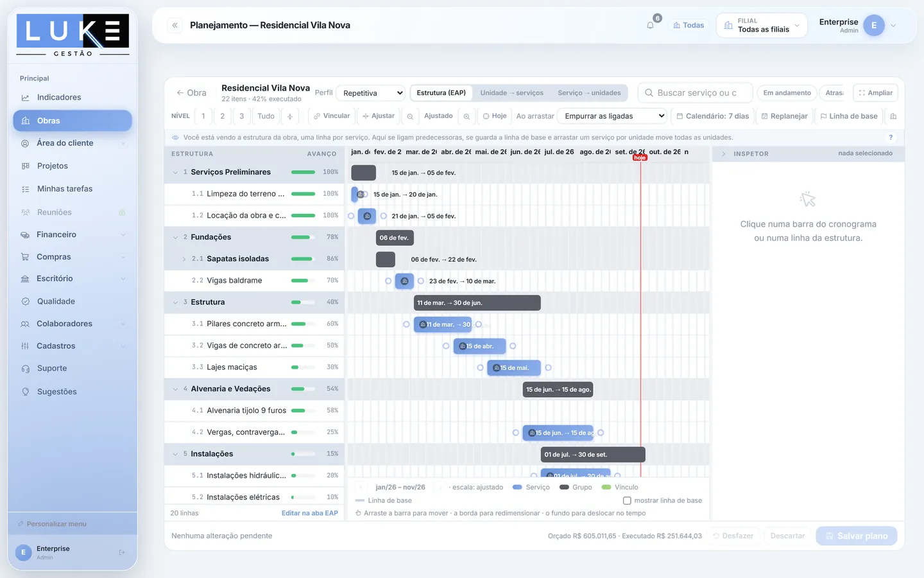Click the Vincular button
The height and width of the screenshot is (578, 924).
[x=332, y=116]
